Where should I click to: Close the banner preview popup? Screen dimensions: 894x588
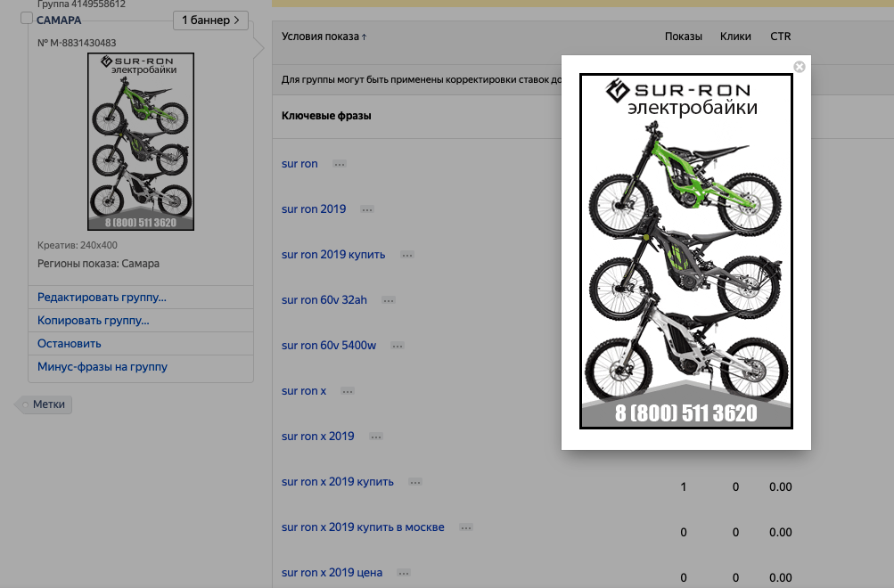tap(800, 67)
